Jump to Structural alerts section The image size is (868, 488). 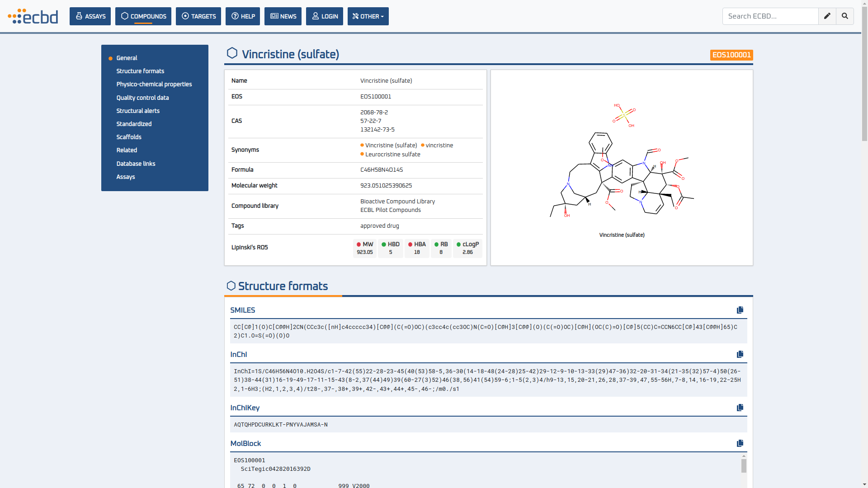(x=138, y=111)
